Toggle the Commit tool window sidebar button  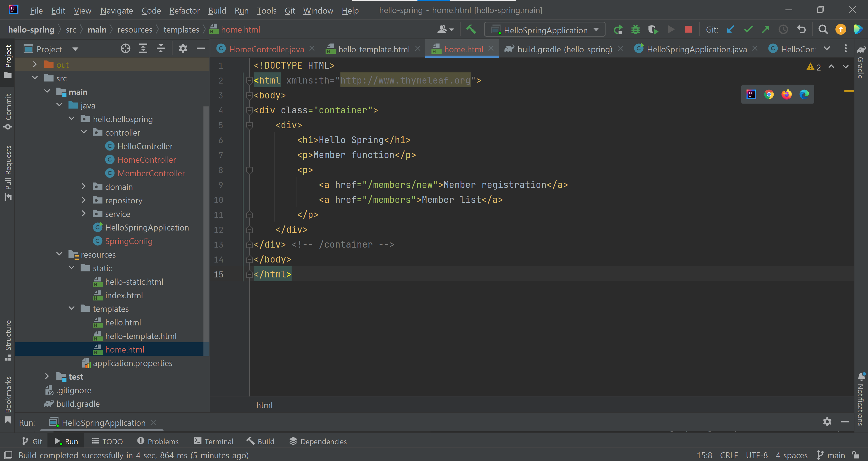coord(8,111)
